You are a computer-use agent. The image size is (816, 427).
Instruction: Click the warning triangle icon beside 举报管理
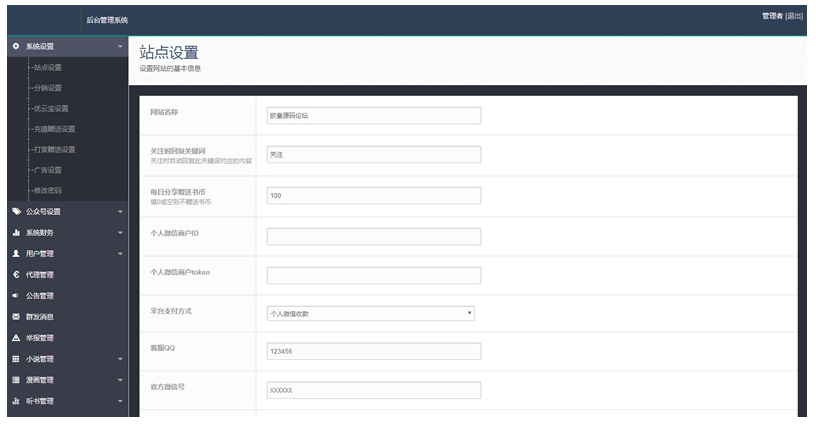pos(16,338)
